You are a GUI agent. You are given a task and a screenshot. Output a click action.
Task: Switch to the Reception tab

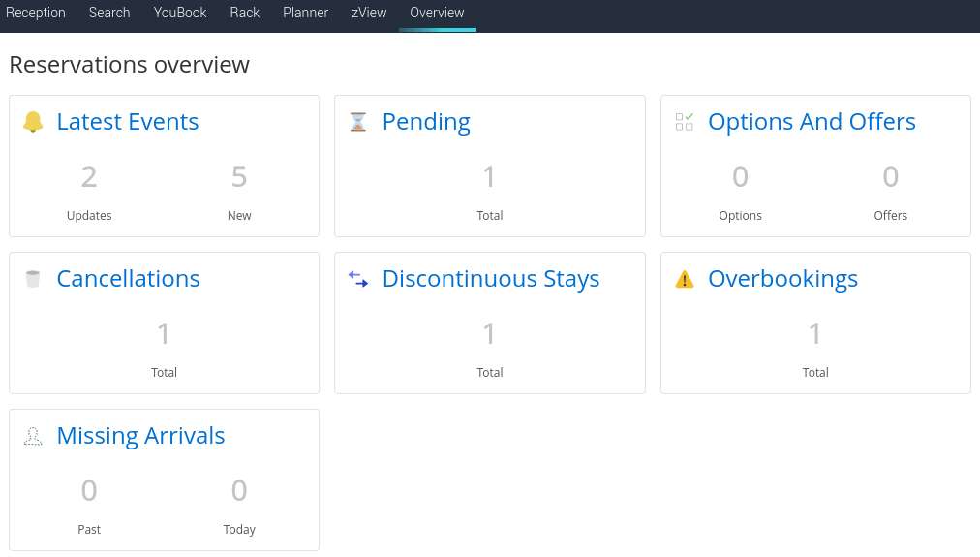click(36, 13)
